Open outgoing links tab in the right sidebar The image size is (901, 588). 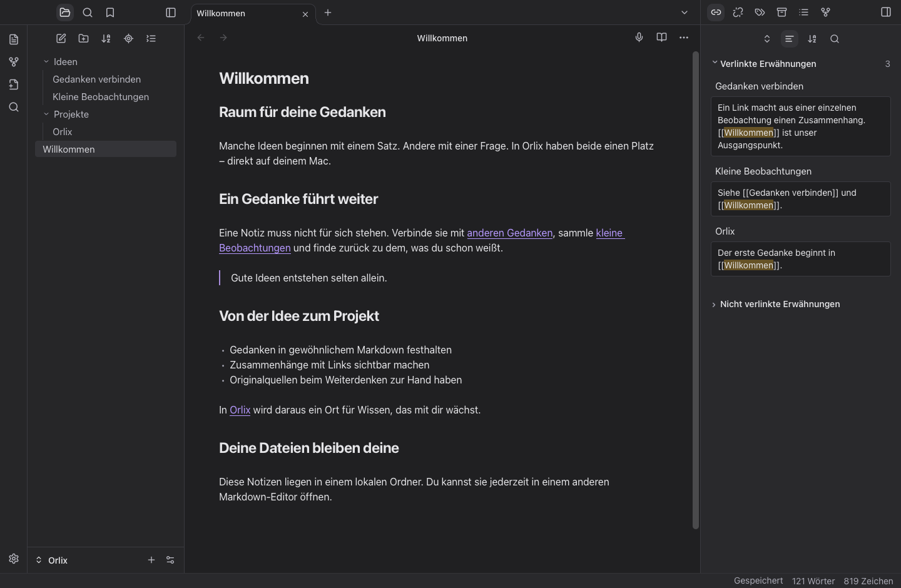tap(738, 13)
